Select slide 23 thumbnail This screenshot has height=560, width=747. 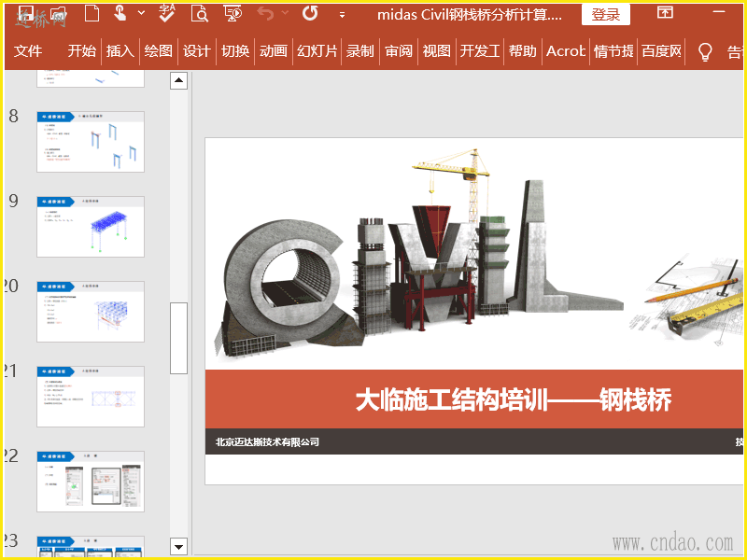click(x=91, y=546)
